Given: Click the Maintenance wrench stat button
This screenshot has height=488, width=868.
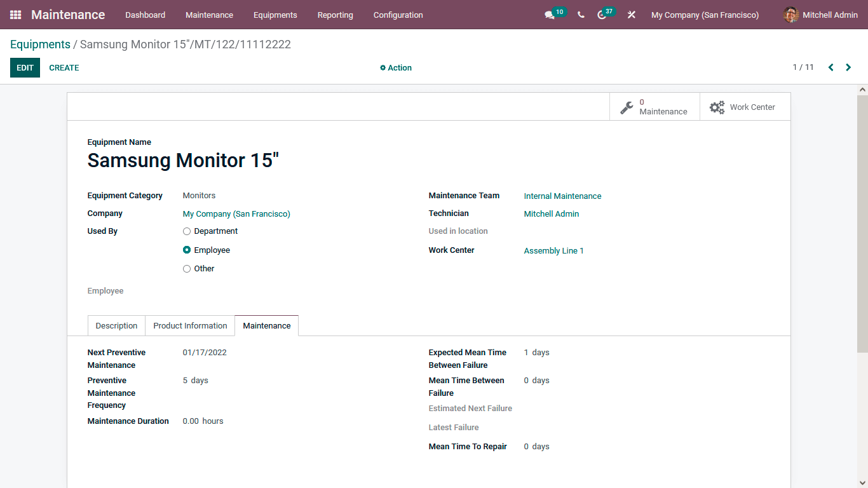Looking at the screenshot, I should point(654,107).
